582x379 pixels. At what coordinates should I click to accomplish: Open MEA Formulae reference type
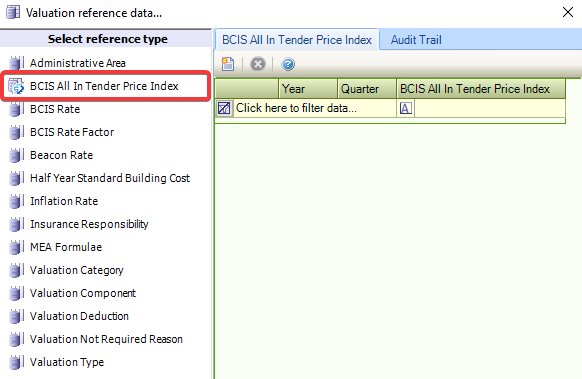click(x=66, y=247)
